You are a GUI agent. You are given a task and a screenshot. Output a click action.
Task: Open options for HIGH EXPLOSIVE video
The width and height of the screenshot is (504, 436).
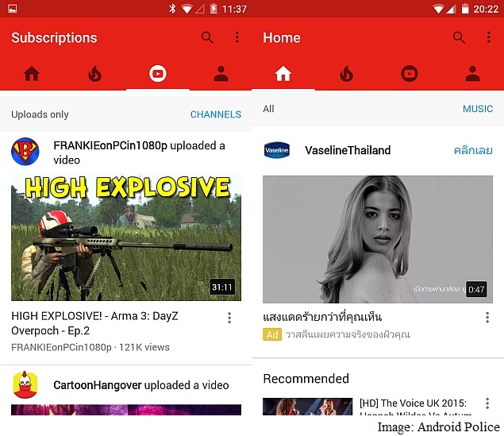(229, 318)
